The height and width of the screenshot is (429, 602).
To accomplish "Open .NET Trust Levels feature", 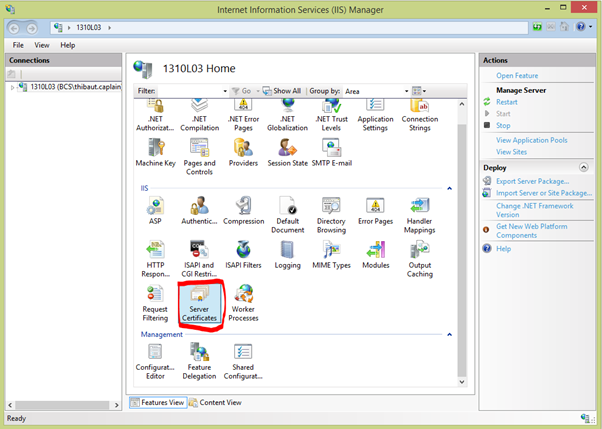I will click(x=331, y=116).
